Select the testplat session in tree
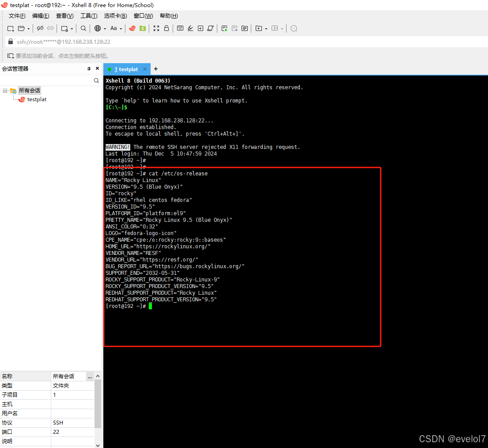This screenshot has height=448, width=488. (37, 99)
